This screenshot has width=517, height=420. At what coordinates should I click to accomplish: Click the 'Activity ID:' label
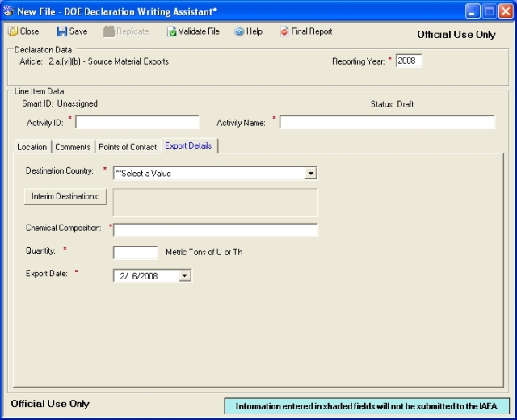pos(45,123)
